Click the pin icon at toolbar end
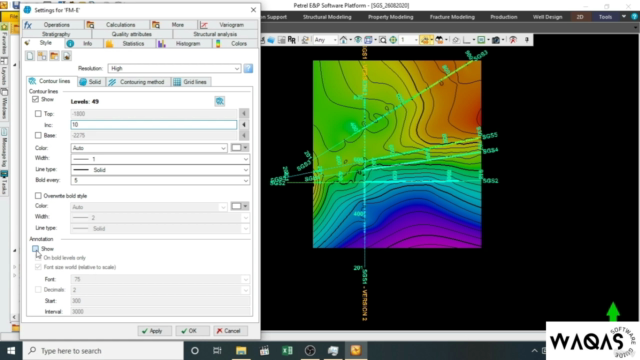The height and width of the screenshot is (360, 640). 527,40
